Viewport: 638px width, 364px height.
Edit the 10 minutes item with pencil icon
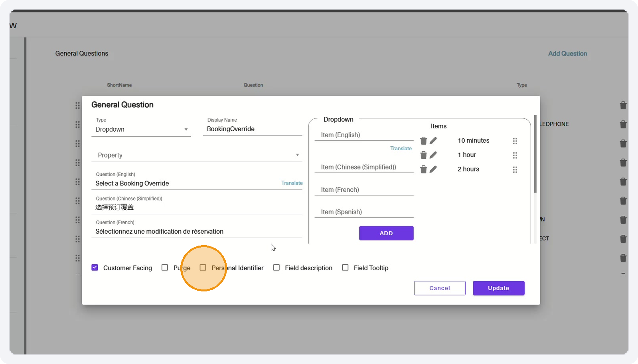(433, 141)
